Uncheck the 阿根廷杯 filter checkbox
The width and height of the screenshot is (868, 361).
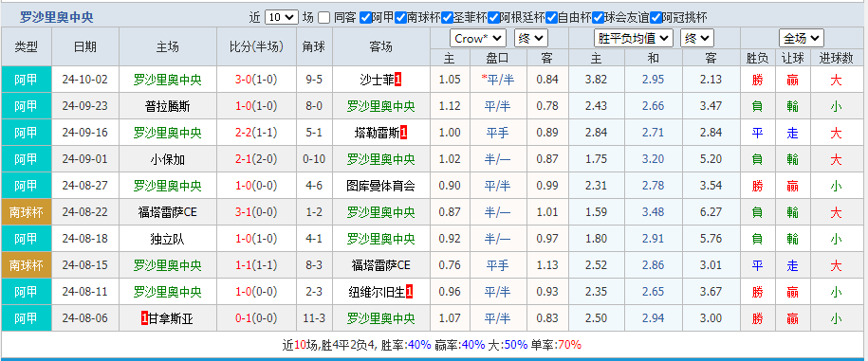[493, 18]
